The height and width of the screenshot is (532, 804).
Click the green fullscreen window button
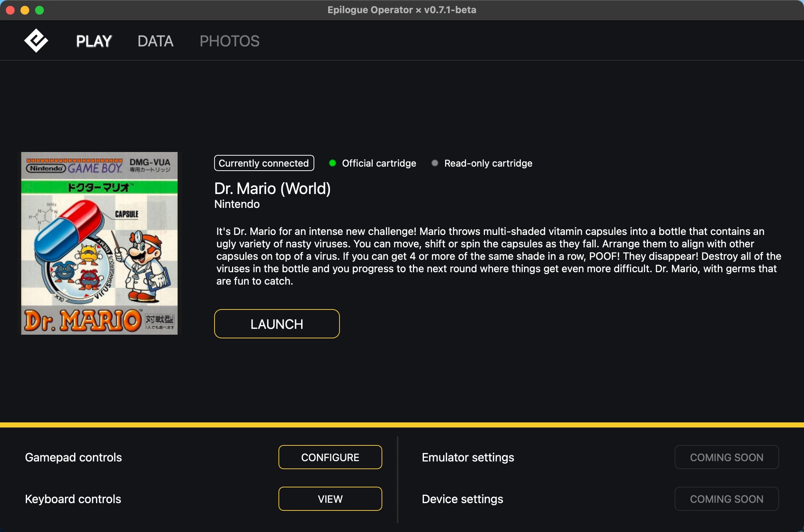click(39, 10)
